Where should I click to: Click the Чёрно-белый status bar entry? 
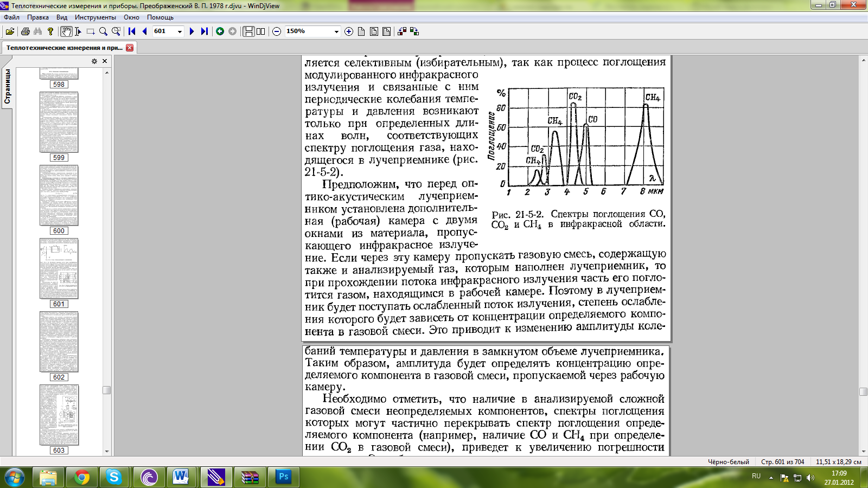pyautogui.click(x=728, y=462)
